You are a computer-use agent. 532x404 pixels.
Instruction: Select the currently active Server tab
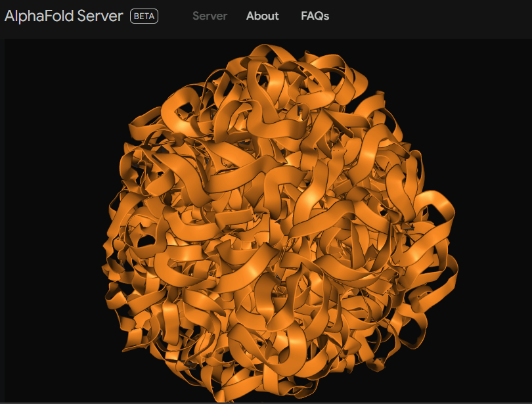[209, 16]
